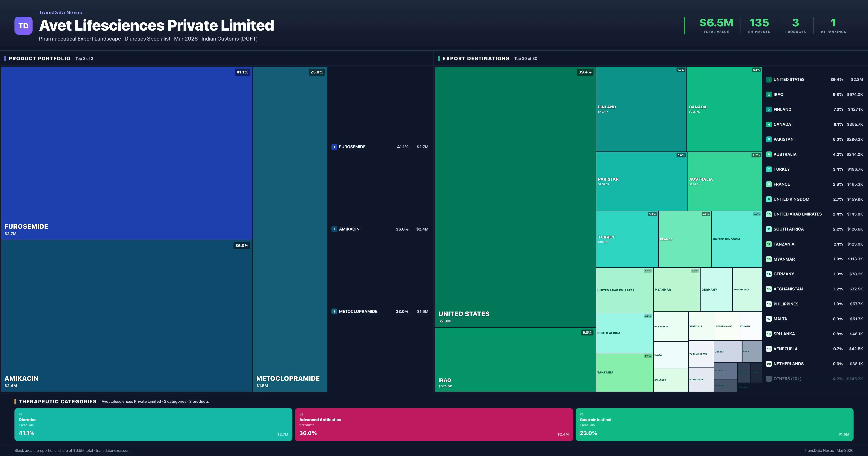Click the United States rank 1 badge
This screenshot has height=456, width=868.
pos(769,80)
